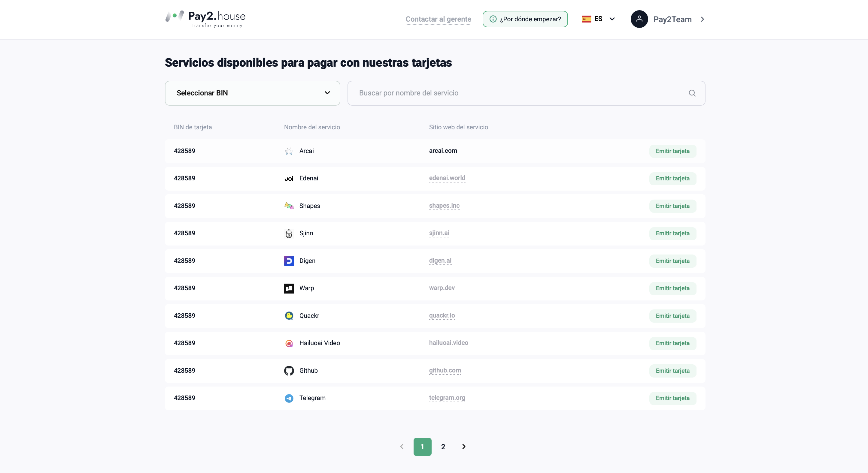868x473 pixels.
Task: Click the Quackr duck icon
Action: 289,316
